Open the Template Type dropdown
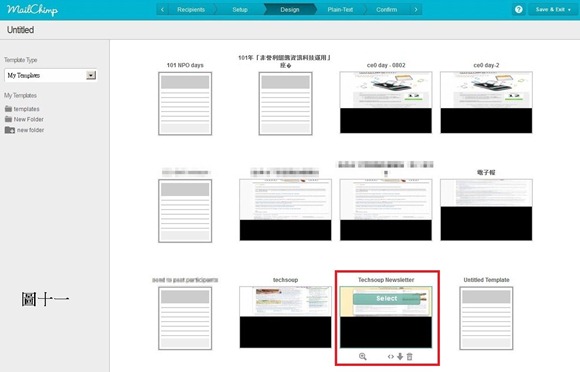Screen dimensions: 580x372 (51, 75)
